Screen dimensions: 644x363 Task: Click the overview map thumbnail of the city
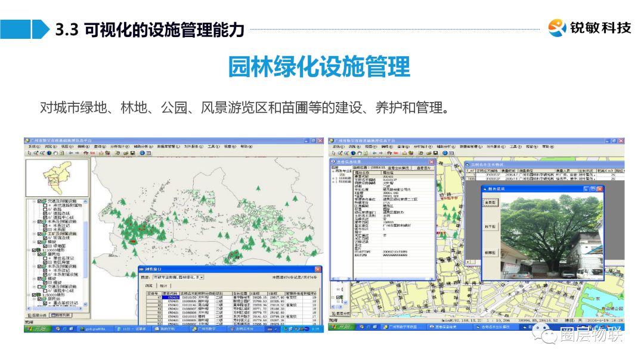coord(57,178)
